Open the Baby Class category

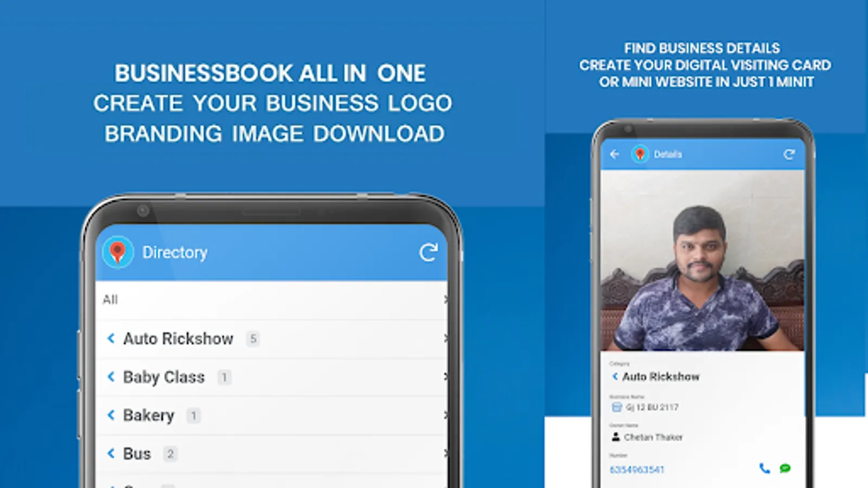click(x=271, y=377)
